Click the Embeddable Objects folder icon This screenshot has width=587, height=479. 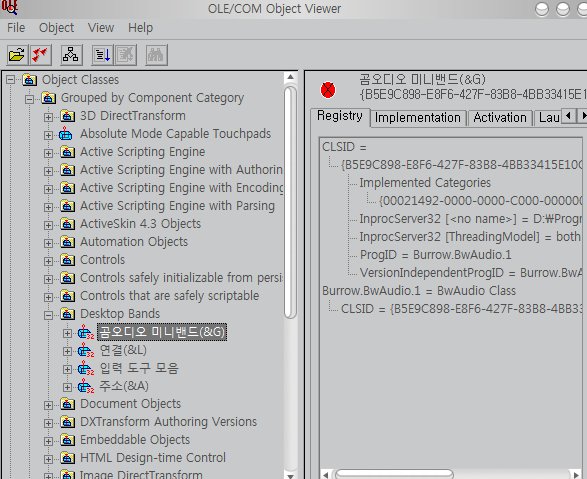(67, 440)
